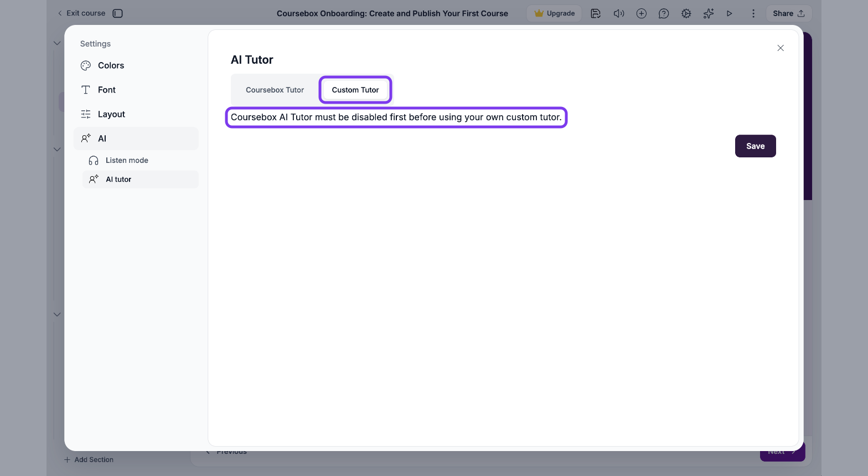Select the Custom Tutor tab

(355, 90)
